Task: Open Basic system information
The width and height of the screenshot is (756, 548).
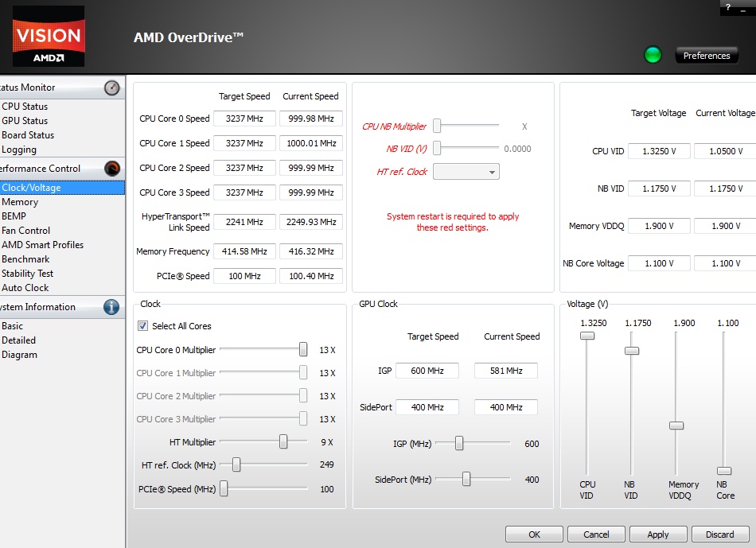Action: 12,326
